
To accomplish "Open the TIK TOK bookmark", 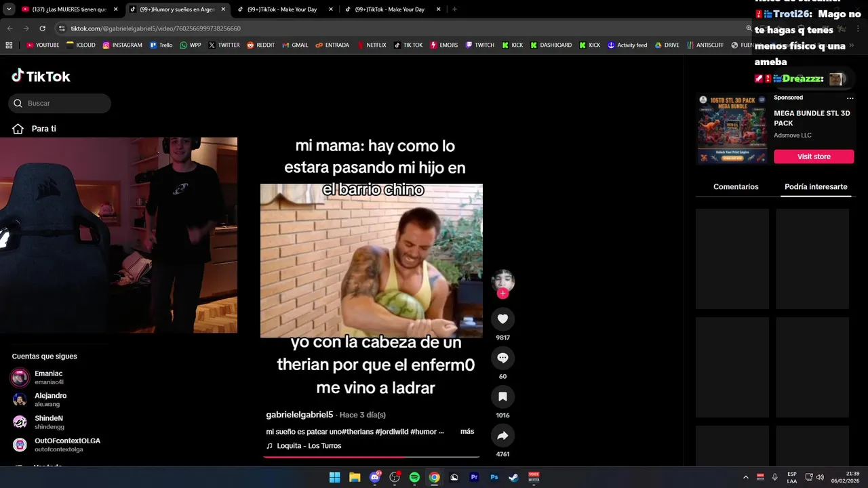I will [408, 45].
